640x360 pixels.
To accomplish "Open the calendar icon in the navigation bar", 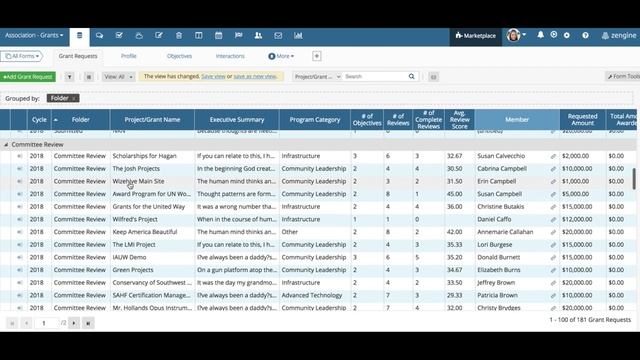I will point(219,36).
